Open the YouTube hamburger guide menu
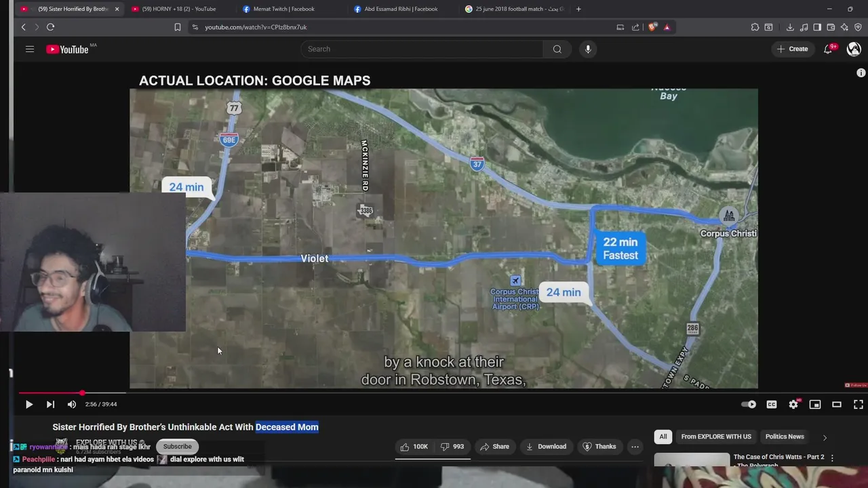 pos(30,49)
